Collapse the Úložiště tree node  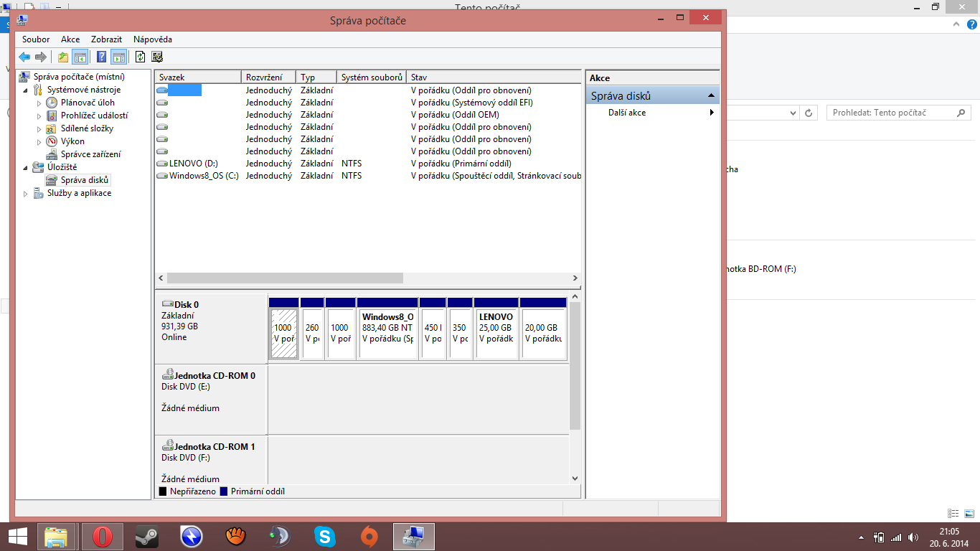click(26, 168)
